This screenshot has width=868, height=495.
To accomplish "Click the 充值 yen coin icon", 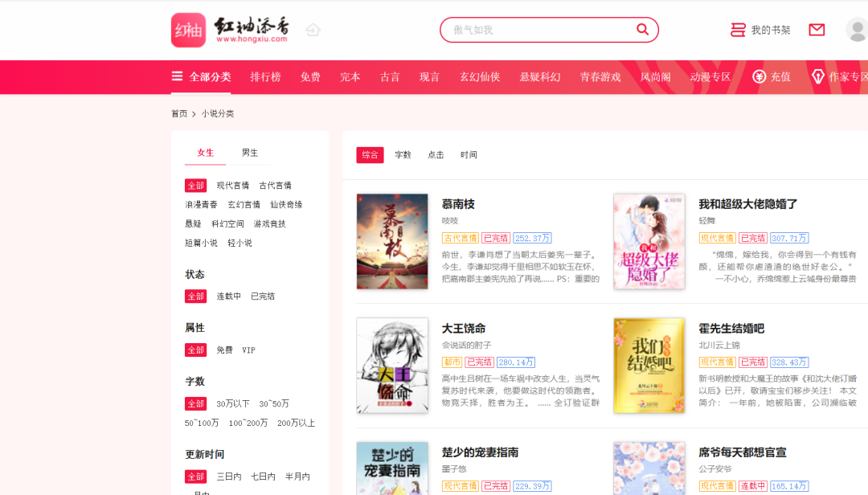I will (759, 76).
